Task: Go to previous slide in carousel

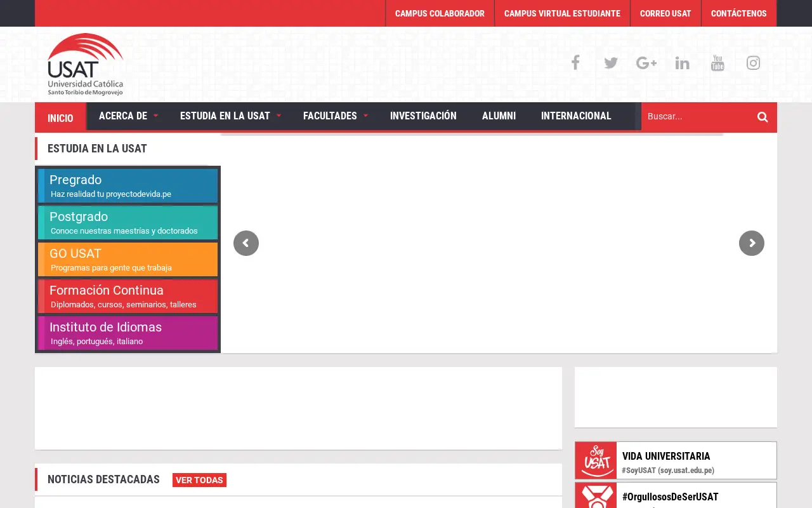Action: click(x=246, y=243)
